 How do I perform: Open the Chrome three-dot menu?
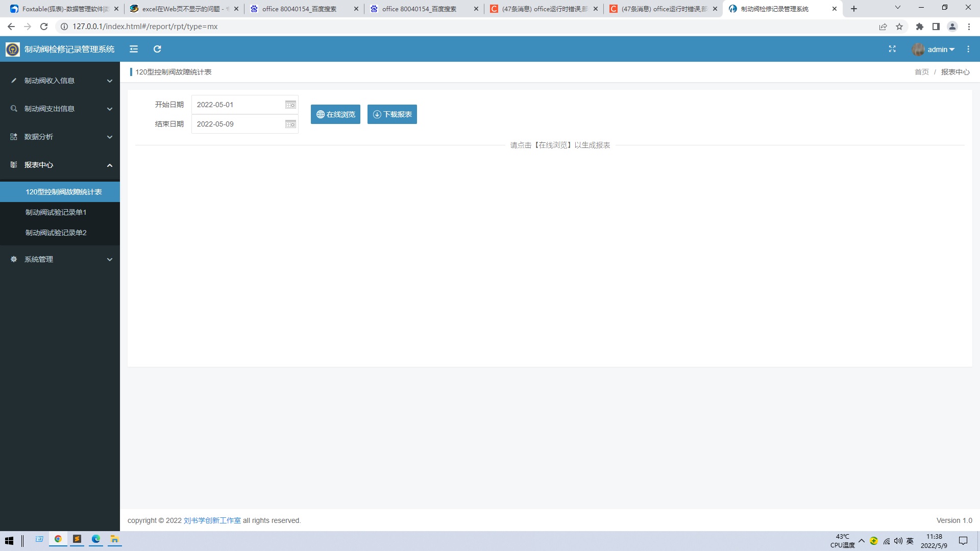point(969,27)
